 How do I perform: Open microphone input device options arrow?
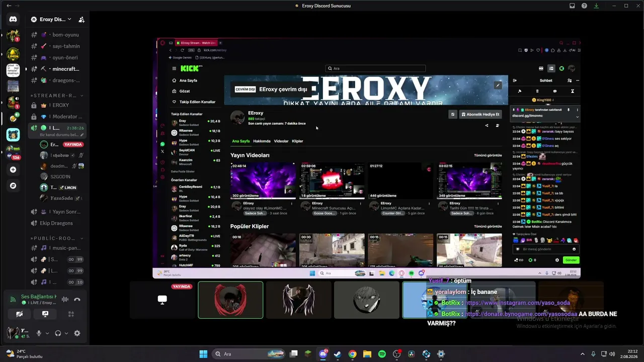[x=47, y=333]
